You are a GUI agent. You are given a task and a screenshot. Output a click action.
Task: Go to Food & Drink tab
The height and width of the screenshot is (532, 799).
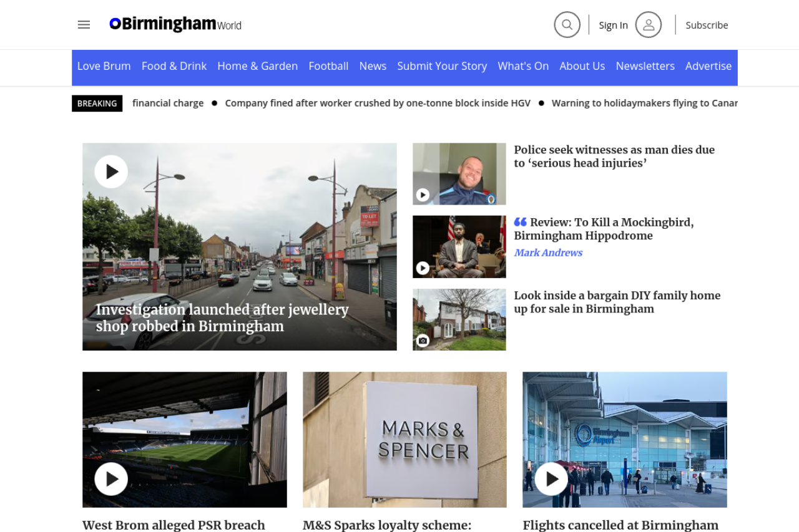click(174, 66)
